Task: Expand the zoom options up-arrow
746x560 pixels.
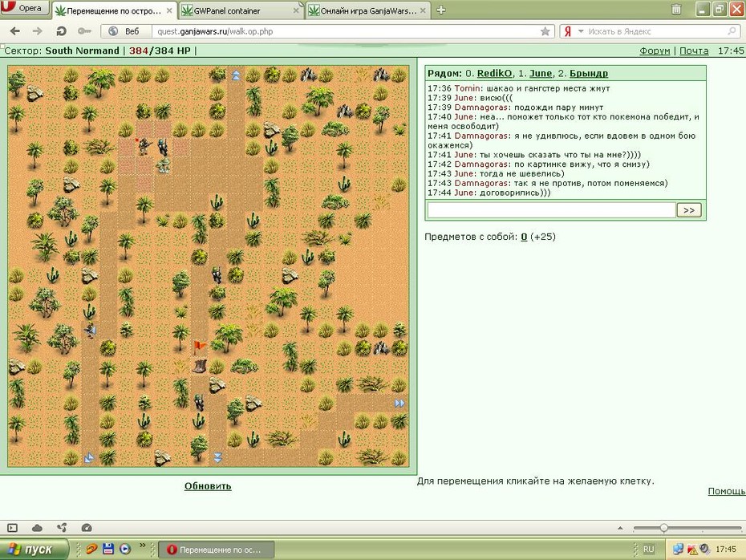Action: pos(620,528)
